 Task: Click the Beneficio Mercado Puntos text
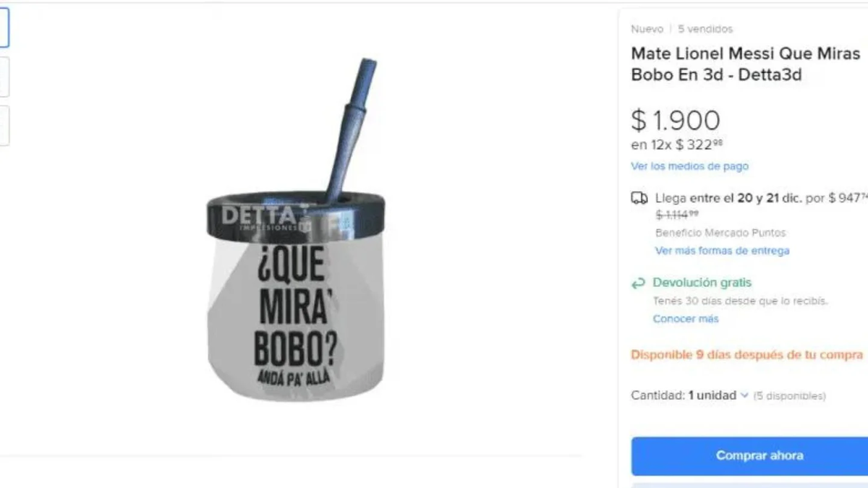[x=720, y=233]
